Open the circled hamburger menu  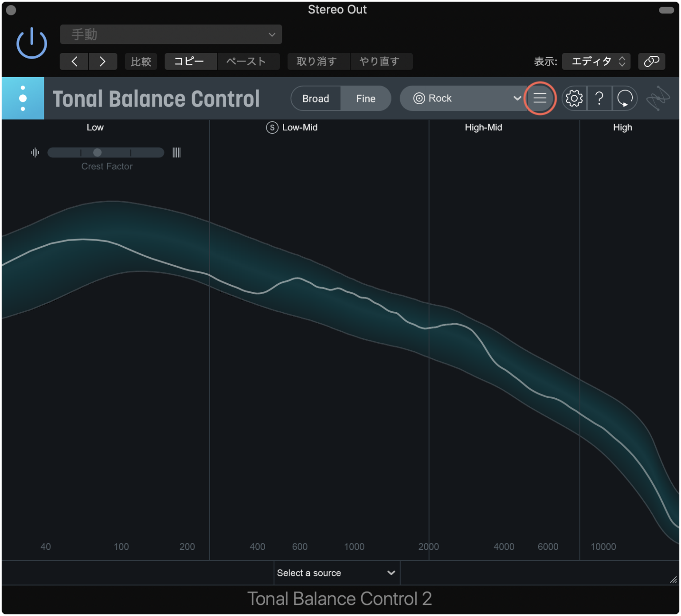click(540, 98)
